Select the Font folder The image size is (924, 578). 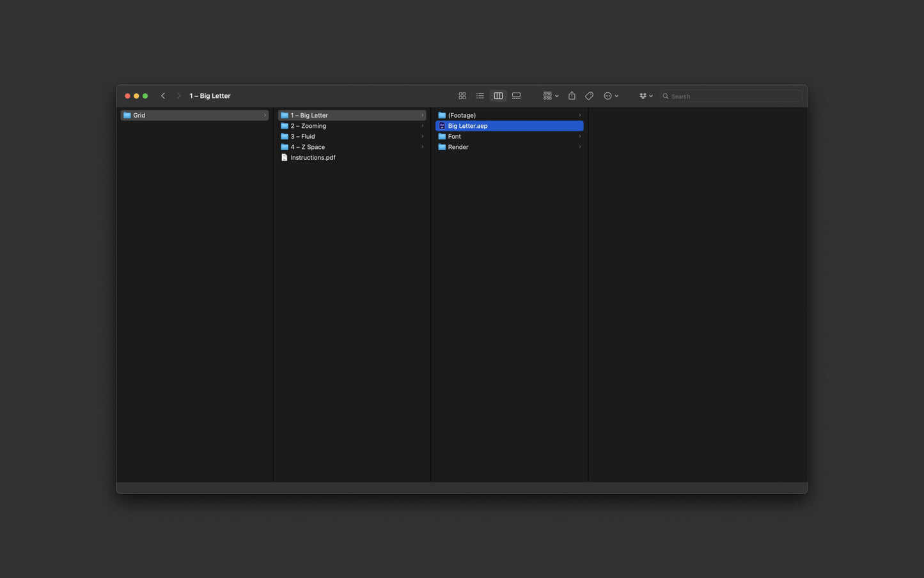pos(510,136)
